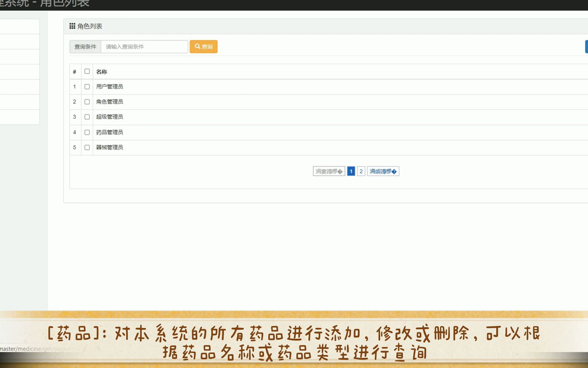The width and height of the screenshot is (588, 368).
Task: Select the 器械管理员 table row
Action: point(110,148)
